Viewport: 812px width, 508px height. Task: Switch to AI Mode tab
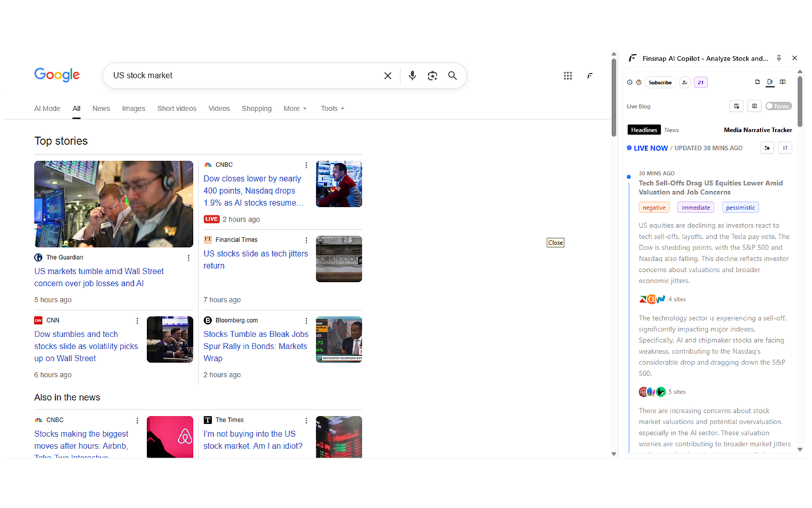coord(47,109)
